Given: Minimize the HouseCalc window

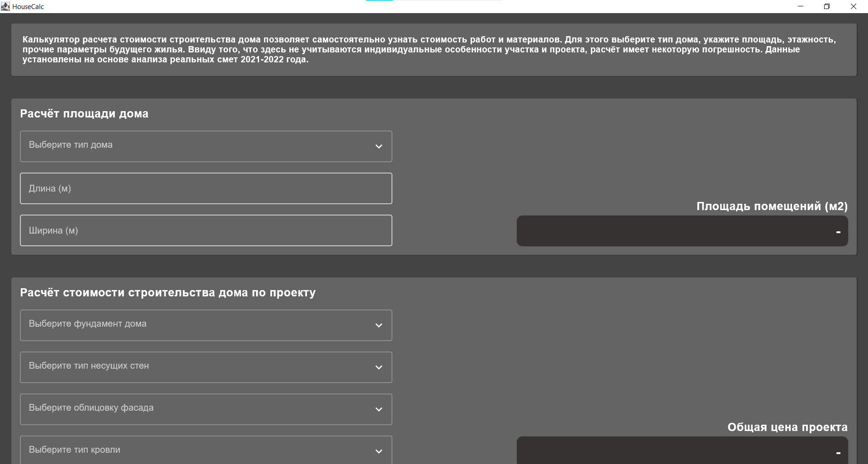Looking at the screenshot, I should point(801,6).
